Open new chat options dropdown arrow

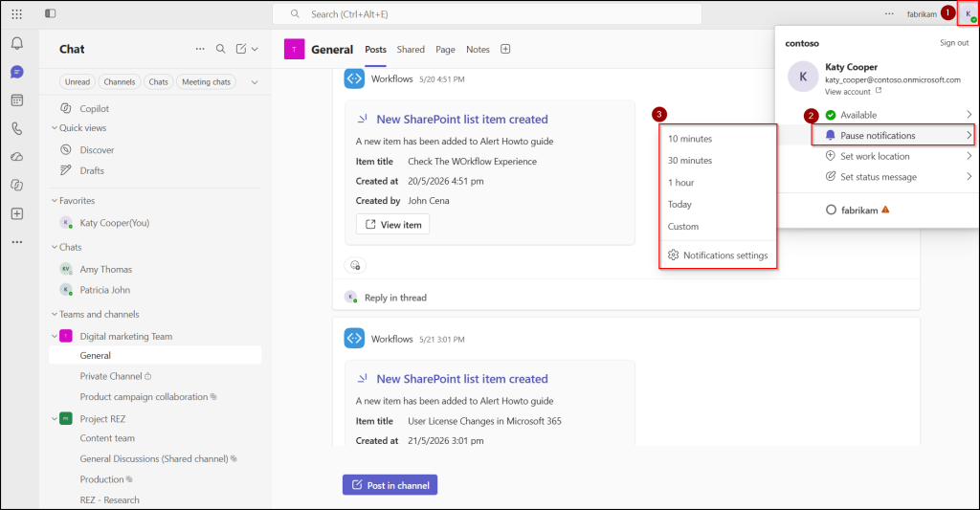pos(255,49)
